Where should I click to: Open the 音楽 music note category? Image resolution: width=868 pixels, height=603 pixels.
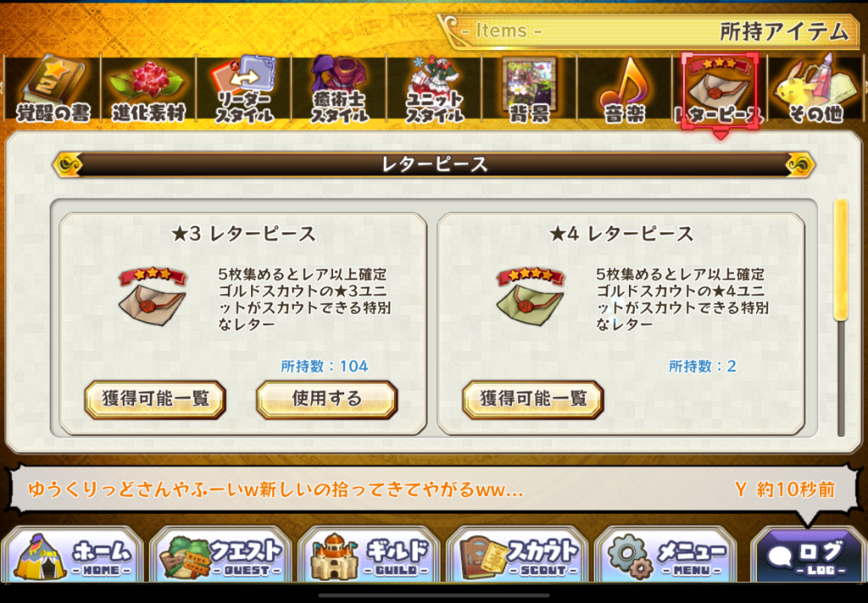point(625,88)
